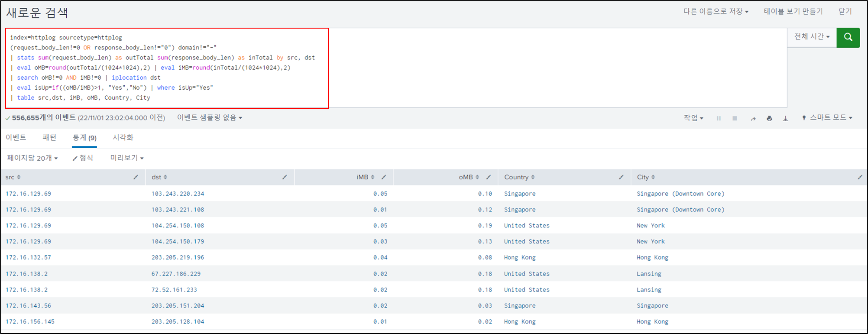Viewport: 868px width, 334px height.
Task: Print the search results
Action: [x=769, y=118]
